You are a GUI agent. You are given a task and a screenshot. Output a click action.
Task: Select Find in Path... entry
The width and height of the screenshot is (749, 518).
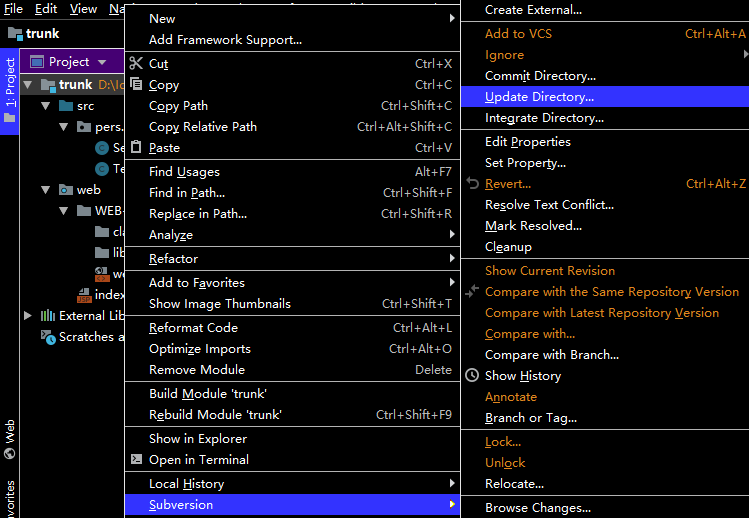pos(292,193)
